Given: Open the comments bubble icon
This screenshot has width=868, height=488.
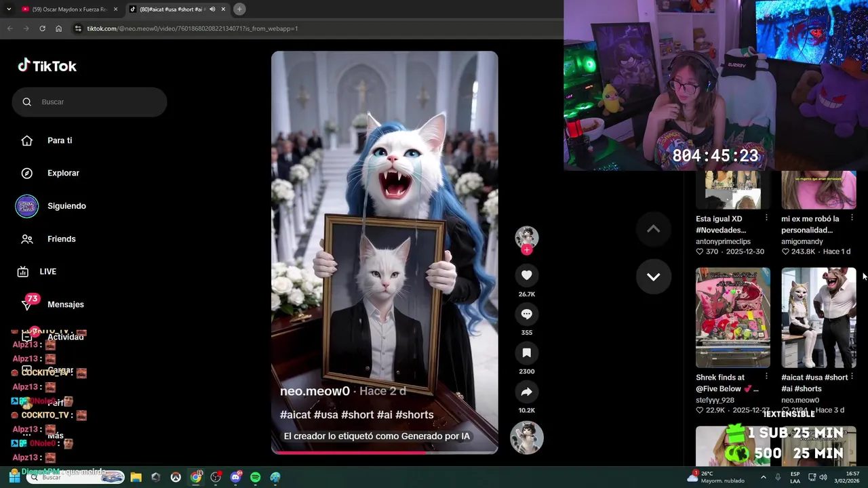Looking at the screenshot, I should click(x=526, y=314).
